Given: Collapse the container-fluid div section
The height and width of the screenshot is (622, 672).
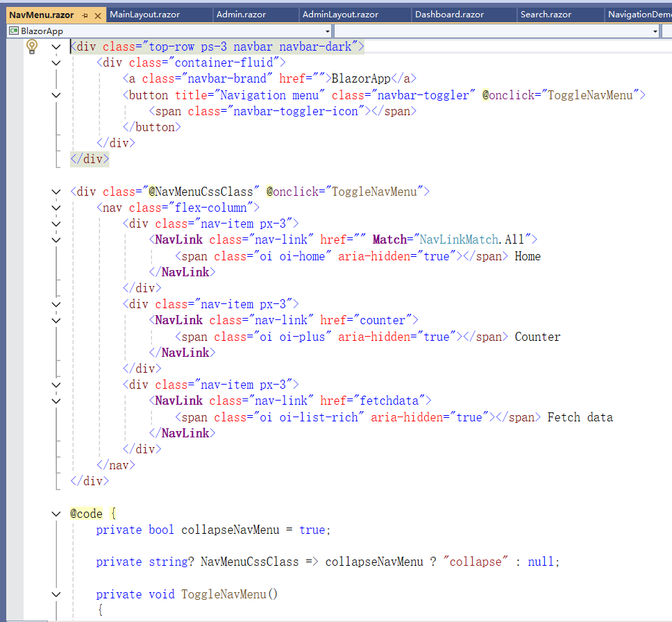Looking at the screenshot, I should point(56,62).
